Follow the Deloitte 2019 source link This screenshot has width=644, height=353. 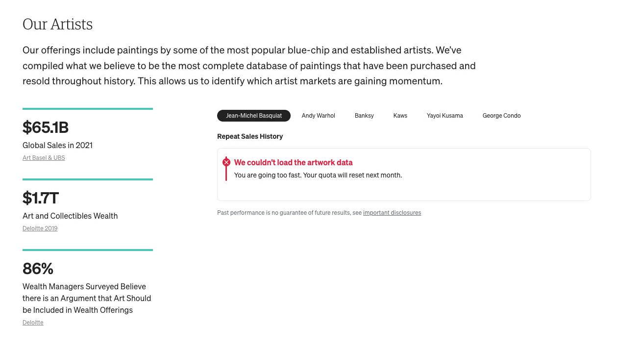point(40,228)
